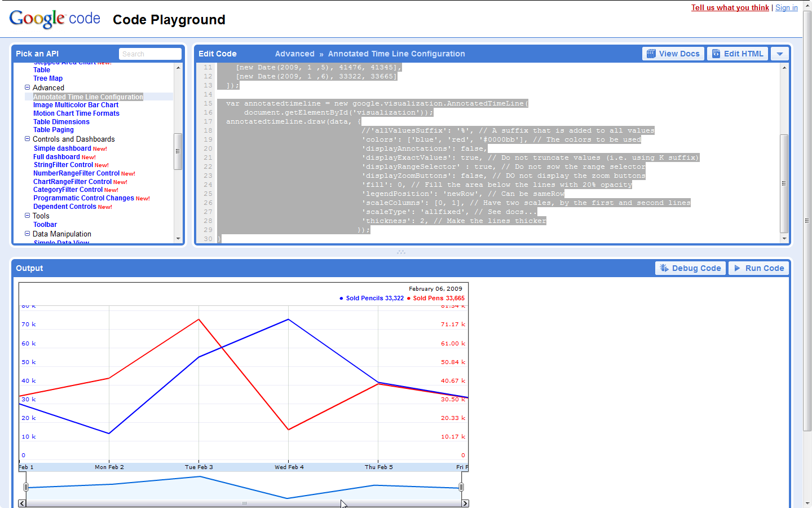Click the horizontal splitter grip between editor and output
This screenshot has width=812, height=508.
tap(401, 252)
